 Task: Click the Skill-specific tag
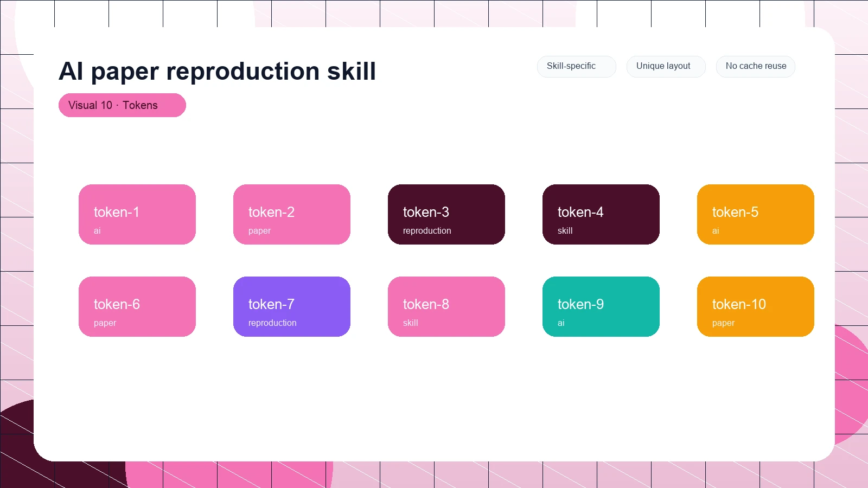coord(577,66)
